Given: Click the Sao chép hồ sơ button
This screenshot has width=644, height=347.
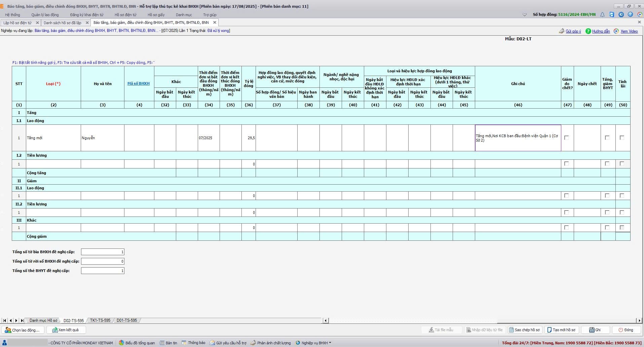Looking at the screenshot, I should click(x=525, y=330).
